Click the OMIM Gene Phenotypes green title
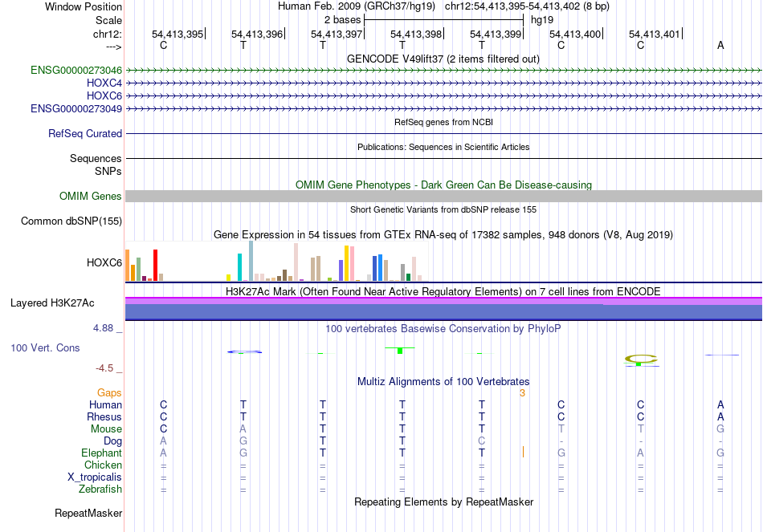The width and height of the screenshot is (763, 532). tap(443, 185)
